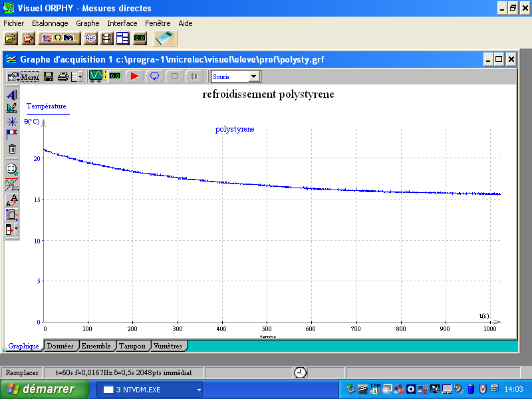Click the acquisition settings t=60s status text
The width and height of the screenshot is (532, 399).
click(x=124, y=372)
